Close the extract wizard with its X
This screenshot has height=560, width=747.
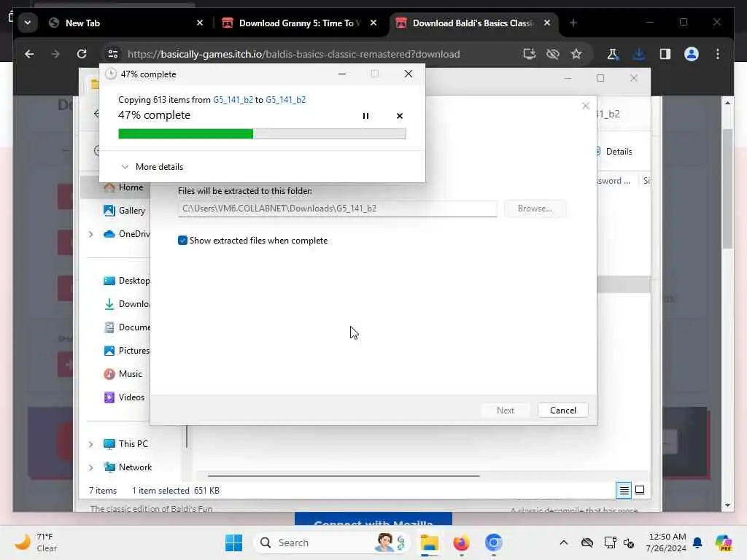tap(586, 106)
